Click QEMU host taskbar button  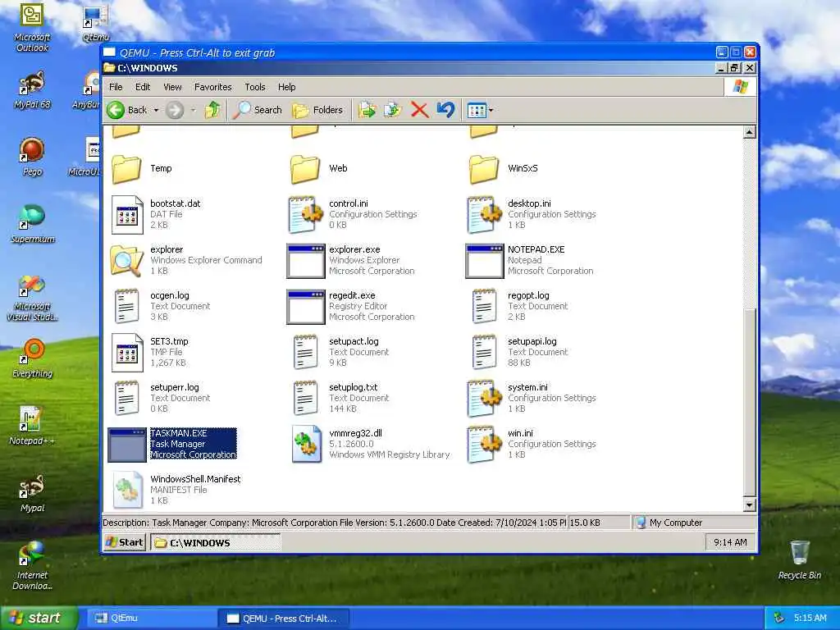pyautogui.click(x=284, y=619)
